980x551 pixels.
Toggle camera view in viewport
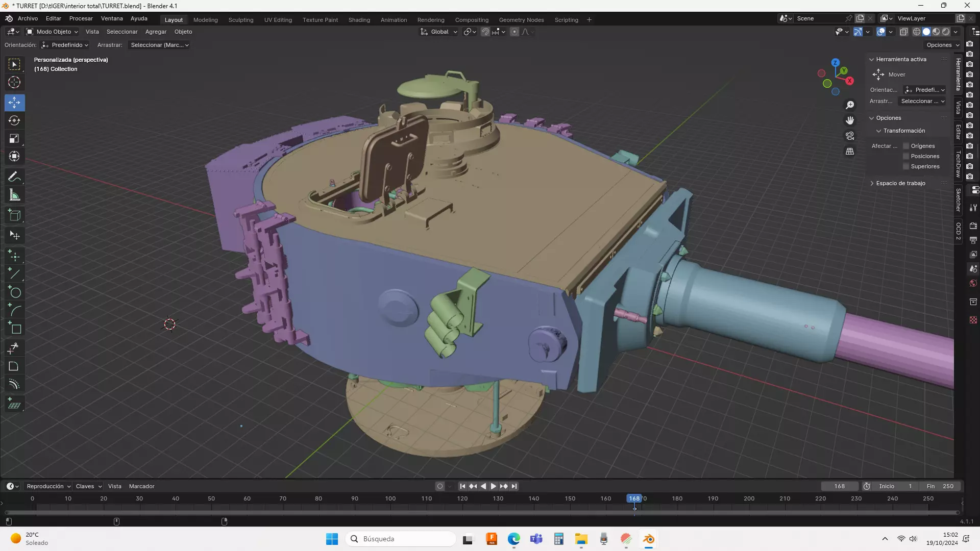pyautogui.click(x=850, y=136)
